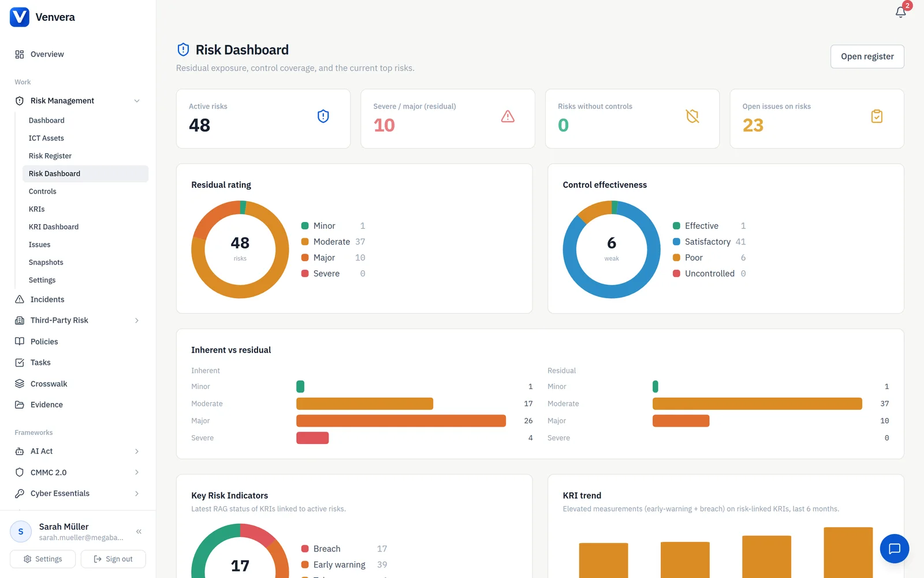Expand the Cyber Essentials chevron
Screen dimensions: 924x578
tap(137, 494)
